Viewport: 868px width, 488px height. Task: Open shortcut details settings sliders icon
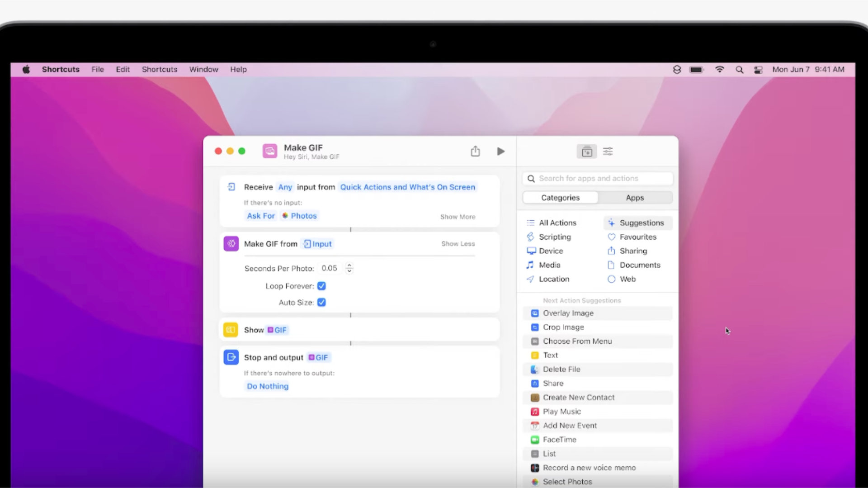click(608, 152)
